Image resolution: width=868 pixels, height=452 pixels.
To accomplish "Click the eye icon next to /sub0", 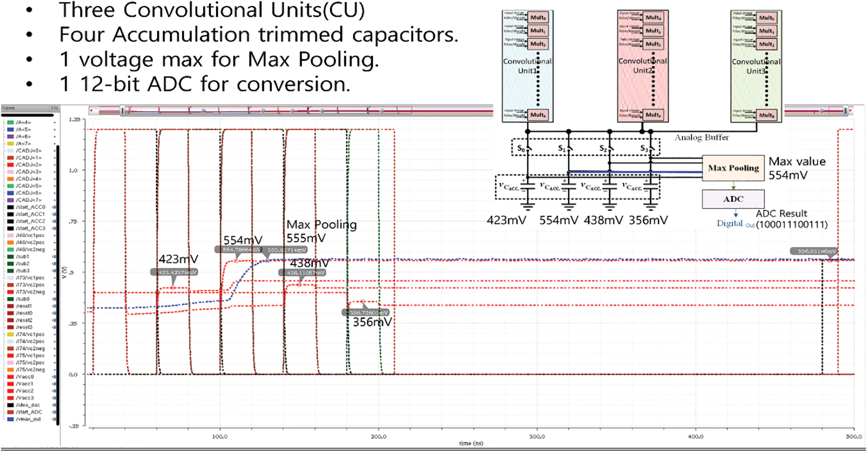I will 54,299.
